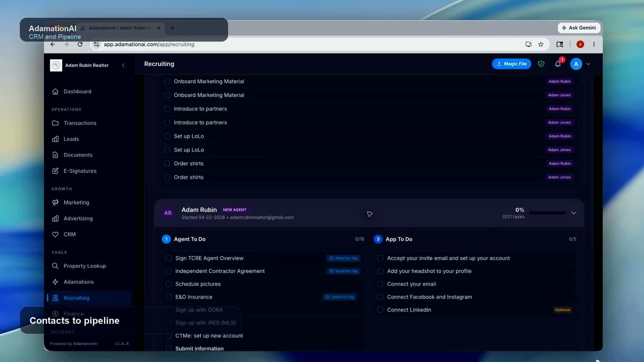Open CRM heart icon
The image size is (644, 362).
tap(55, 234)
